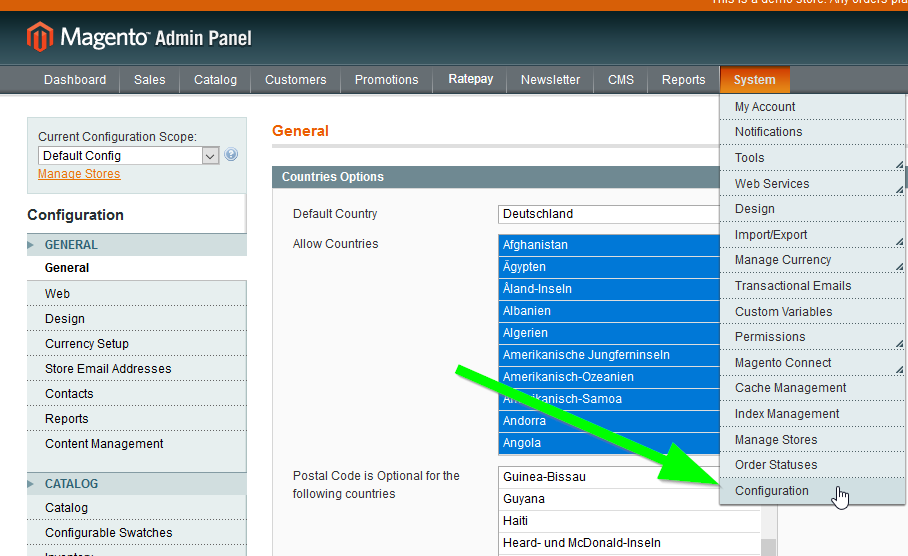The width and height of the screenshot is (908, 556).
Task: Open Currency Setup configuration section
Action: pyautogui.click(x=87, y=344)
